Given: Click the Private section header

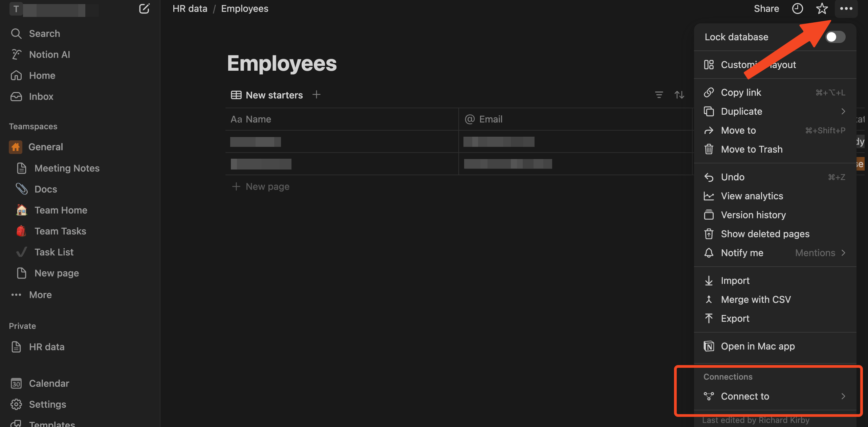Looking at the screenshot, I should (x=22, y=326).
